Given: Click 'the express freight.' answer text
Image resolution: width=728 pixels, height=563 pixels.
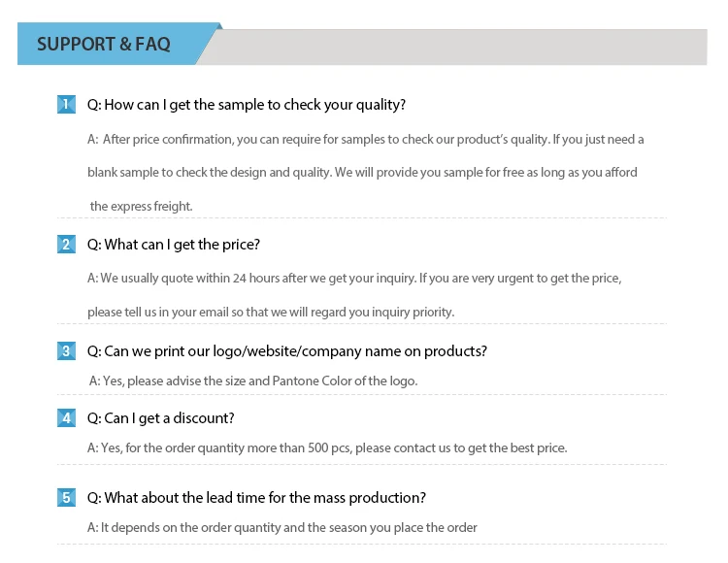Looking at the screenshot, I should point(142,206).
